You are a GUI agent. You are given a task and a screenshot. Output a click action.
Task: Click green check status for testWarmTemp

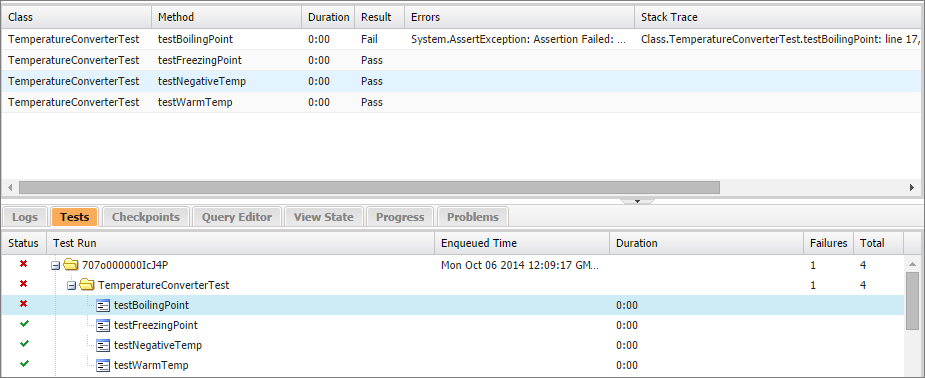click(x=24, y=364)
